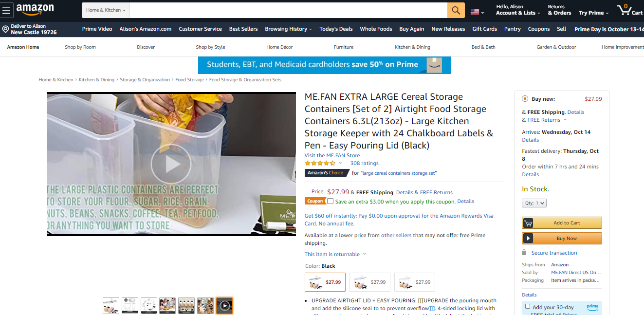Screen dimensions: 644x315
Task: Open Today's Deals in nav bar
Action: coord(336,29)
